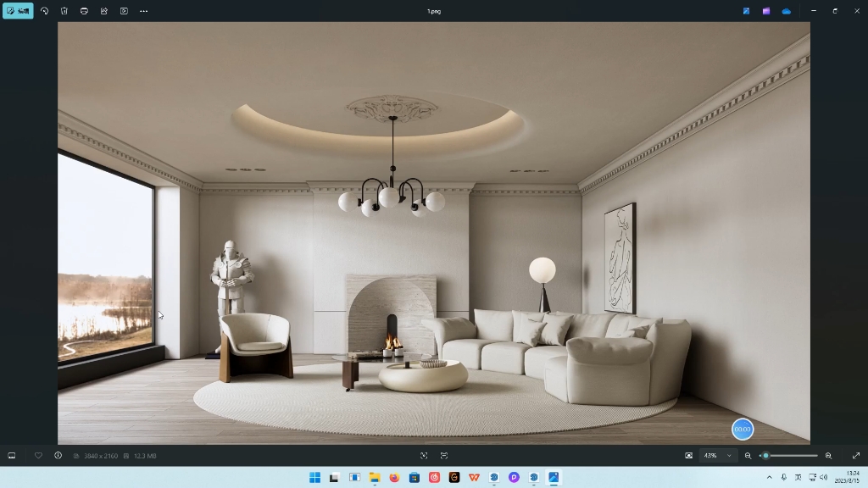The width and height of the screenshot is (868, 488).
Task: Open the 43% zoom level dropdown
Action: [718, 456]
